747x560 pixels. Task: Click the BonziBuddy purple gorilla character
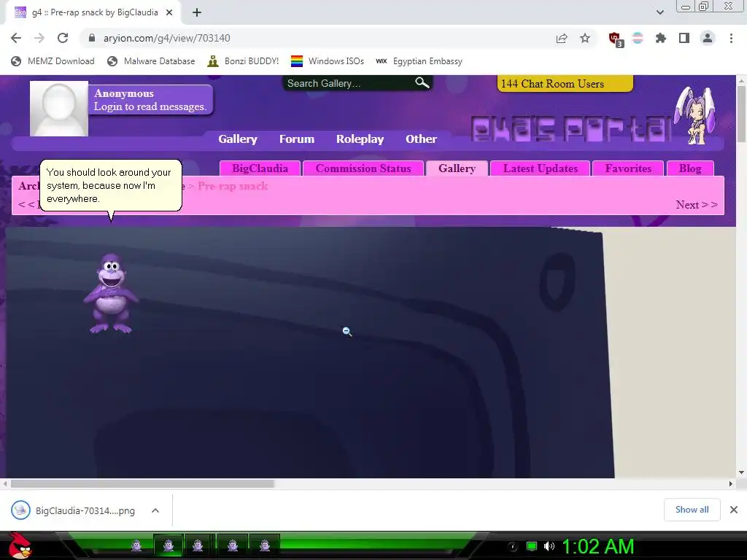tap(111, 293)
